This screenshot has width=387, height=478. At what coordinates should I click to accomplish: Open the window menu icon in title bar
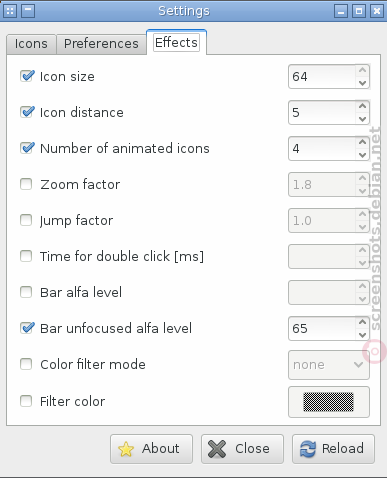[x=10, y=11]
